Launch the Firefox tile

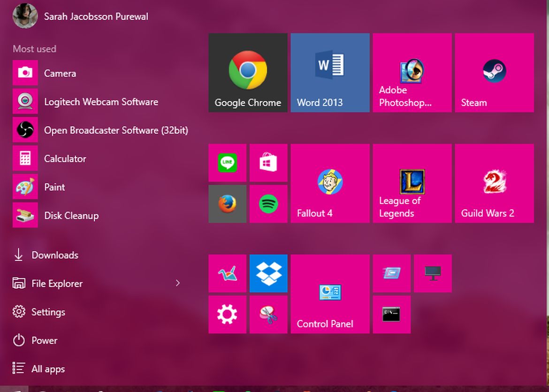[x=227, y=204]
